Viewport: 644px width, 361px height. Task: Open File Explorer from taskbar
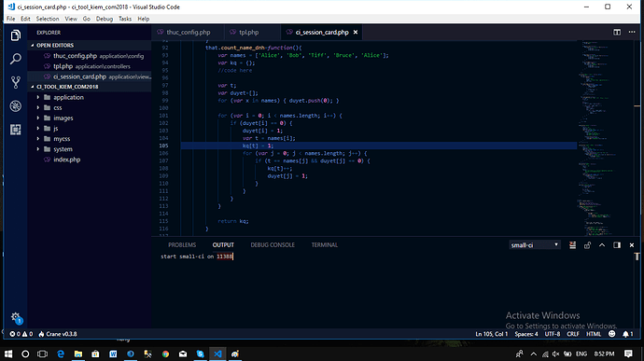pos(78,354)
